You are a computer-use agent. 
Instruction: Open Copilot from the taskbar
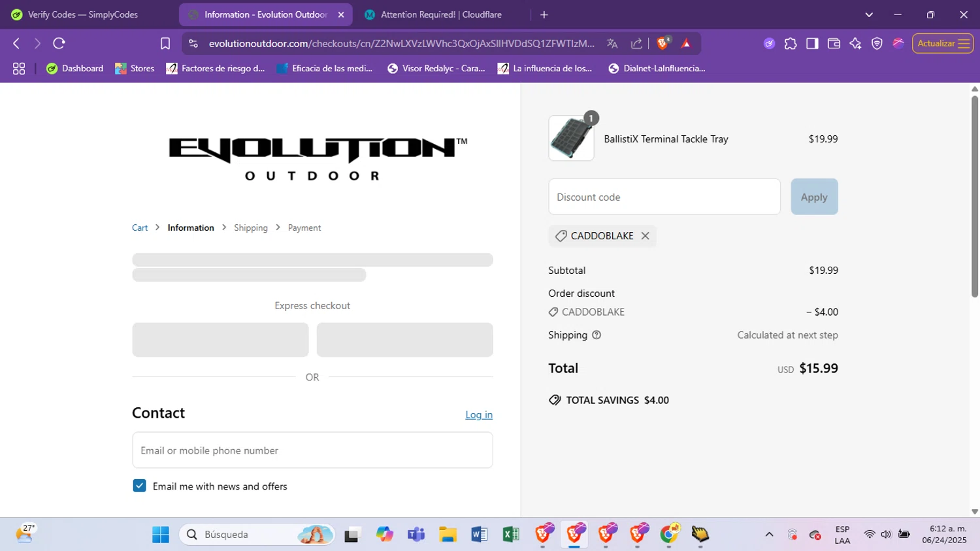(385, 535)
